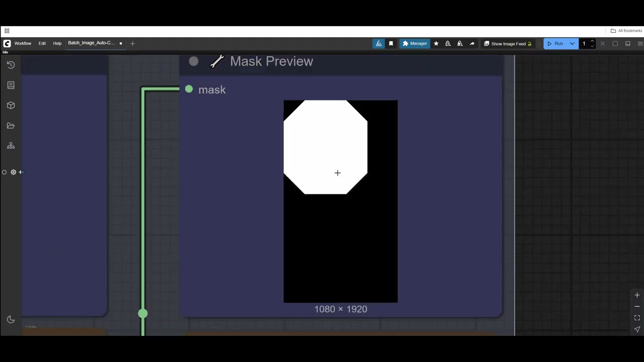Zoom in canvas plus button

[x=637, y=295]
